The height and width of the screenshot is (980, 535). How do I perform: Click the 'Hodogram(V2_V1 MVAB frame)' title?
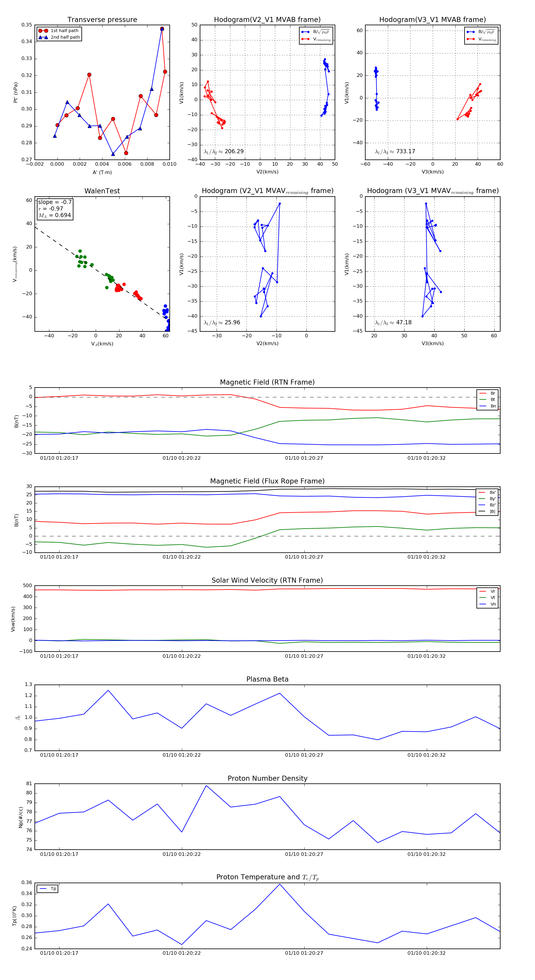267,20
